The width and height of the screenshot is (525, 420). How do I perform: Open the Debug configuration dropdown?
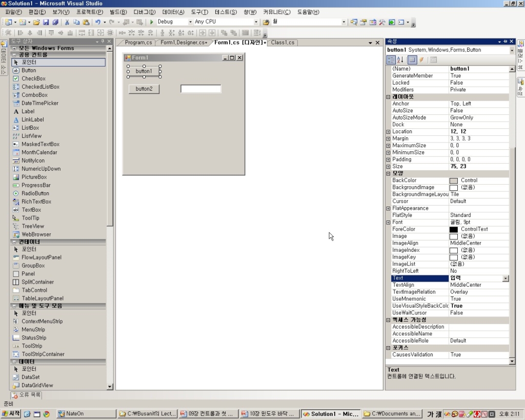pyautogui.click(x=190, y=22)
